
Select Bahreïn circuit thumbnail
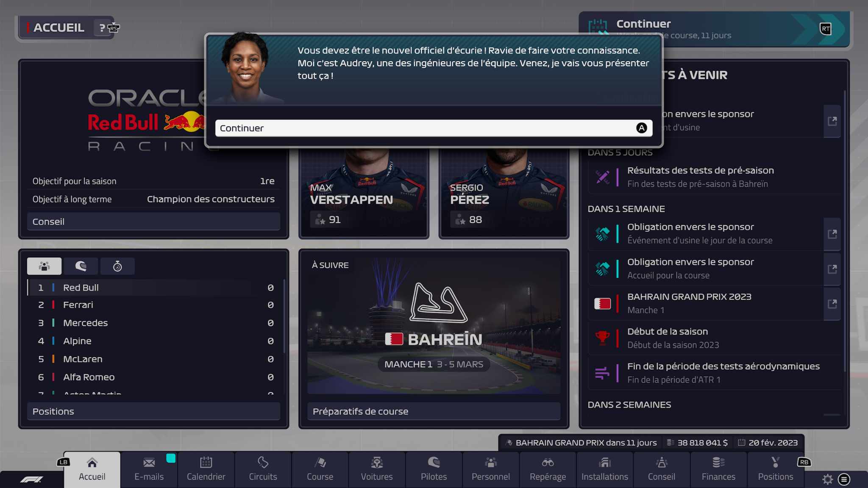[434, 326]
